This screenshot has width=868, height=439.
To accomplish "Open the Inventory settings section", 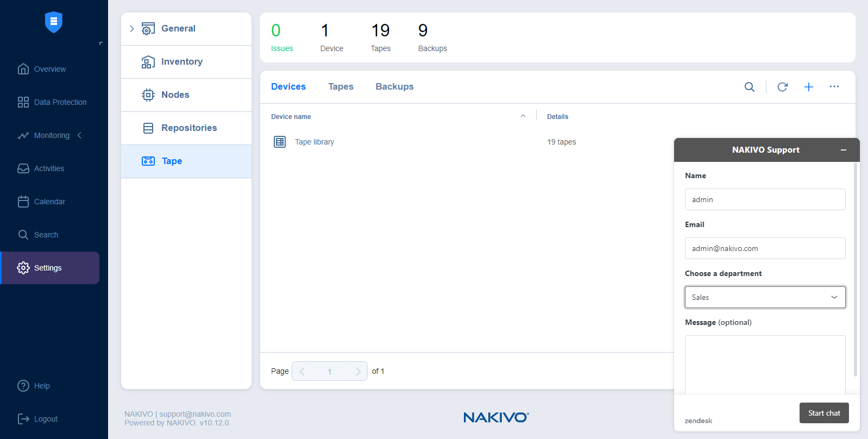I will click(186, 62).
